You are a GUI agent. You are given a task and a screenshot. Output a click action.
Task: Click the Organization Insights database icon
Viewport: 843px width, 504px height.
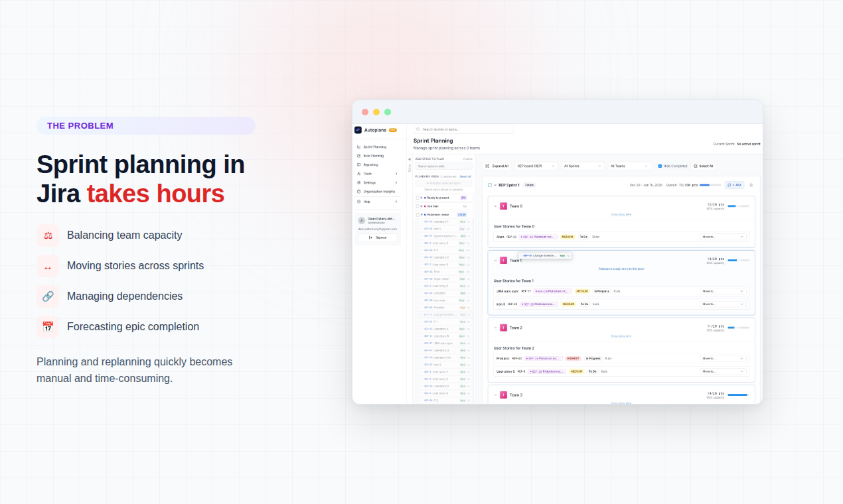(359, 191)
